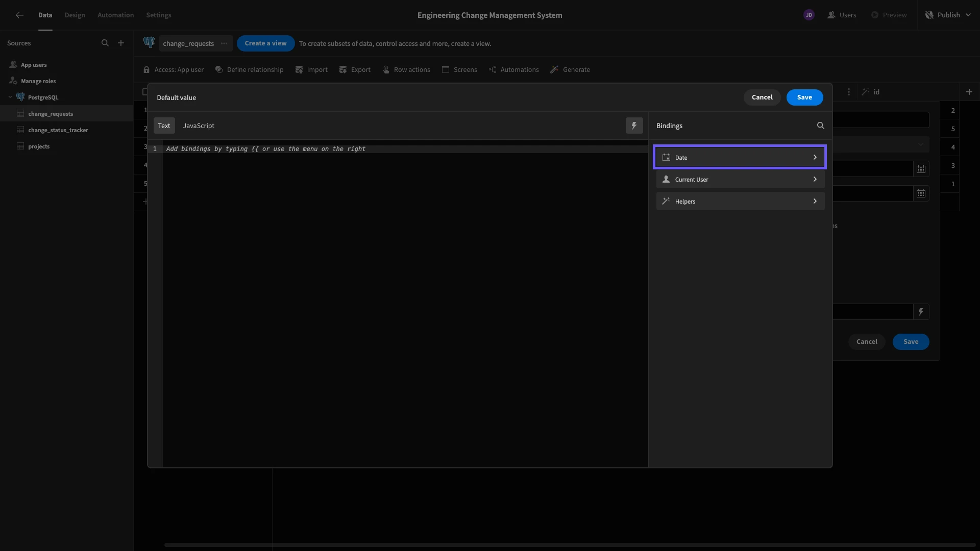Search bindings with magnifier icon
The image size is (980, 551).
pyautogui.click(x=820, y=126)
